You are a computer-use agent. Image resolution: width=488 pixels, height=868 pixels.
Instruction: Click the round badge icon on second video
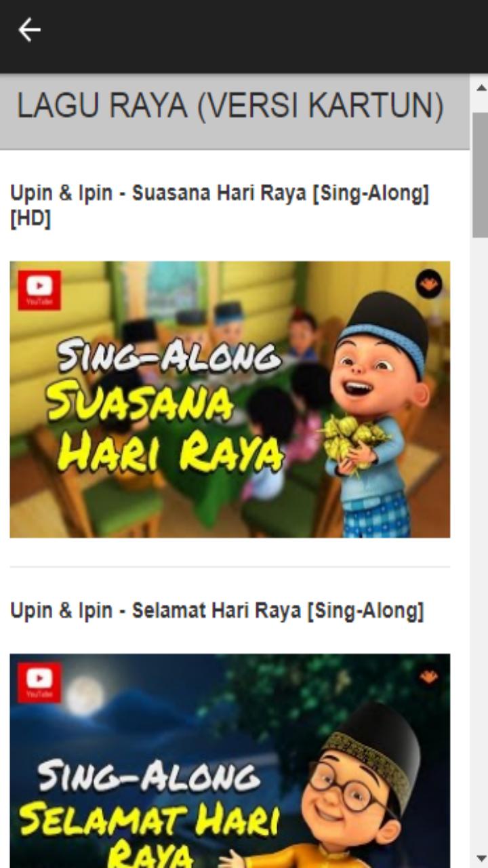[x=428, y=676]
